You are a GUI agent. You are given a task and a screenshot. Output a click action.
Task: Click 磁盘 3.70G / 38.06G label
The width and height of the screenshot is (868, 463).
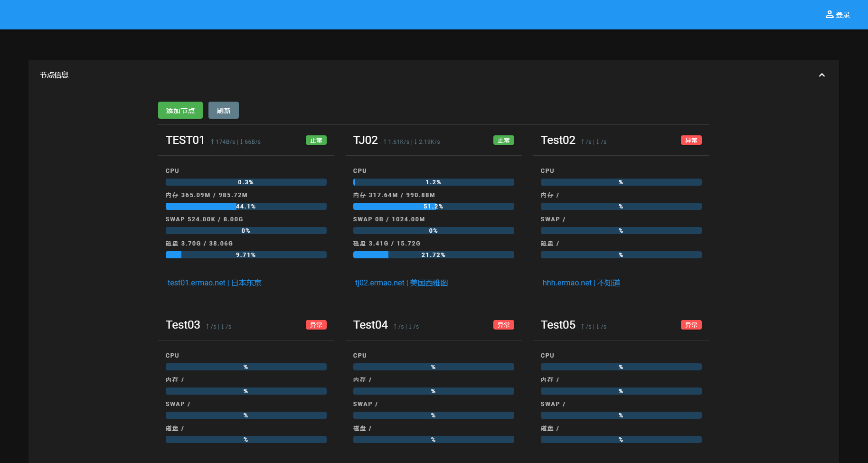pos(199,243)
